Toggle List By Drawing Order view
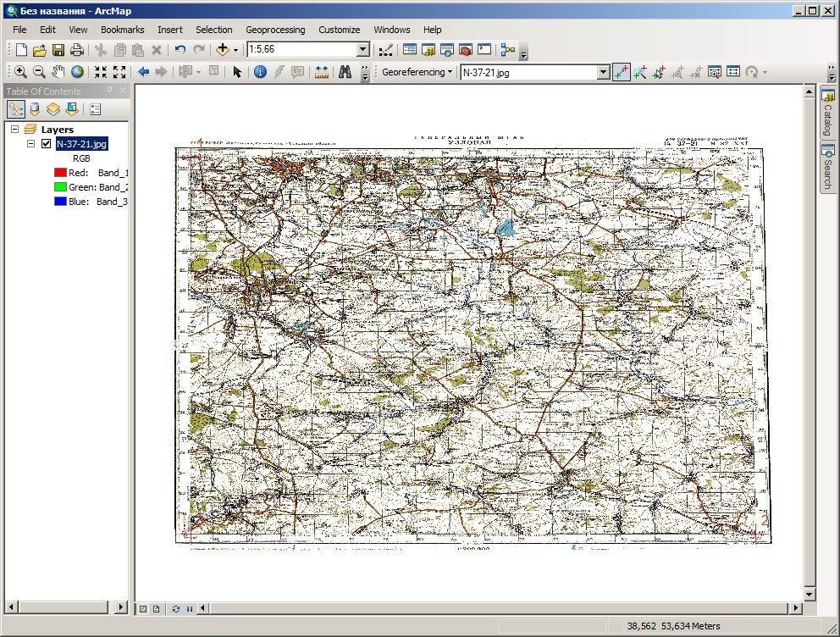This screenshot has width=840, height=637. coord(15,110)
